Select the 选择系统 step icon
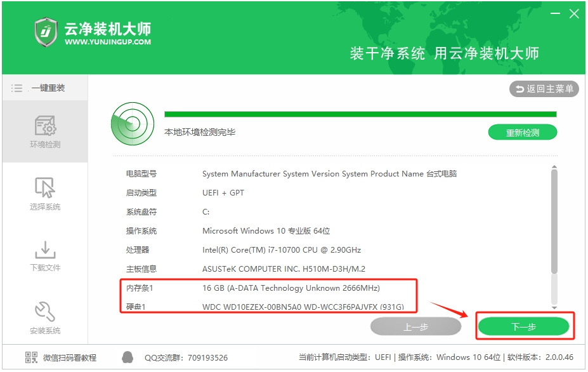 click(x=45, y=187)
